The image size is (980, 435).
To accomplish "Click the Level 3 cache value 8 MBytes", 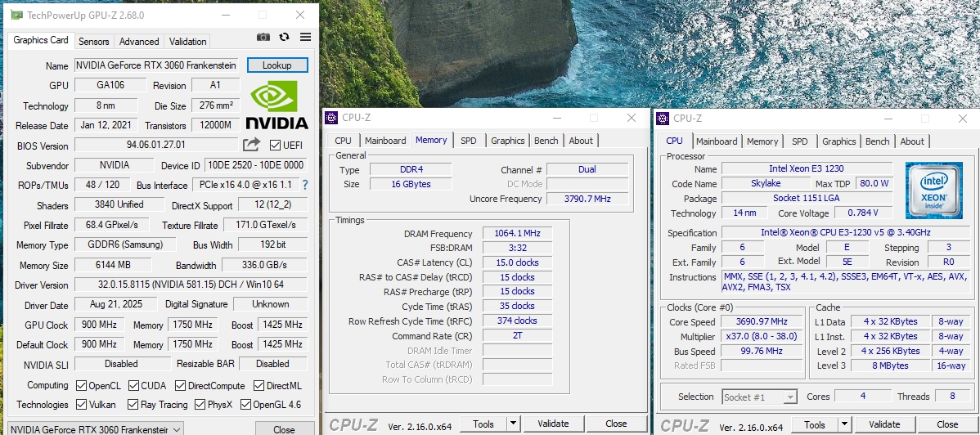I will [891, 365].
